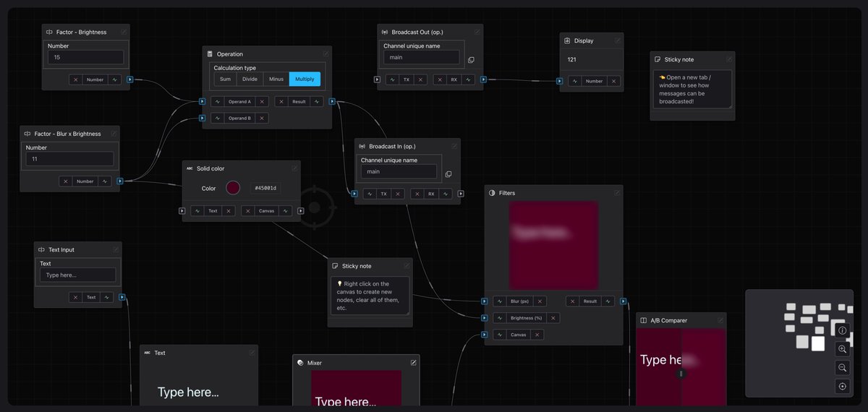Click the Operand A label
The width and height of the screenshot is (868, 412).
[x=239, y=102]
